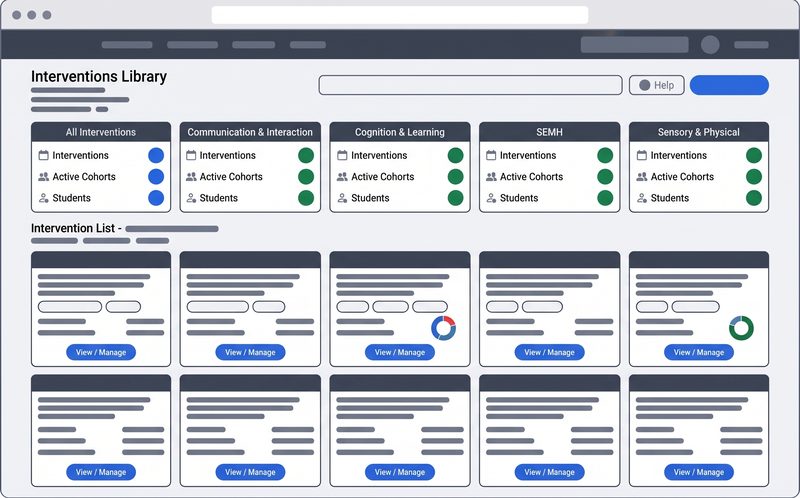The height and width of the screenshot is (498, 800).
Task: Click into the search field beside Help
Action: 470,85
